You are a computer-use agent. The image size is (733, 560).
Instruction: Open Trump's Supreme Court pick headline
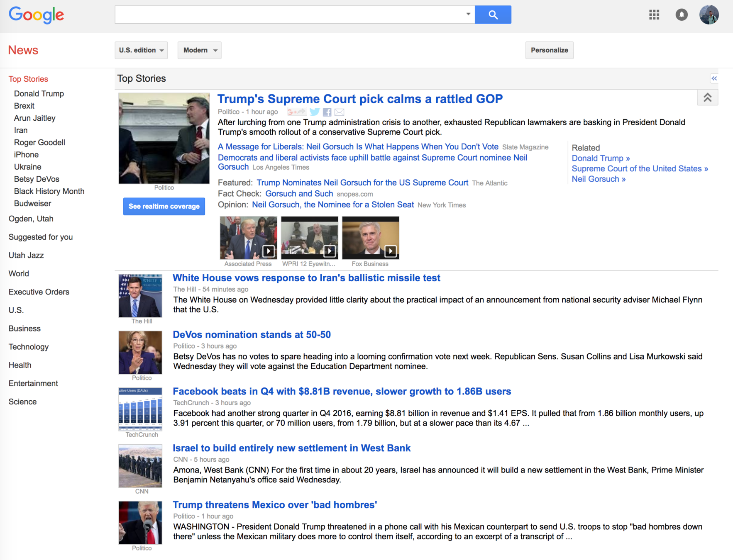pyautogui.click(x=360, y=99)
